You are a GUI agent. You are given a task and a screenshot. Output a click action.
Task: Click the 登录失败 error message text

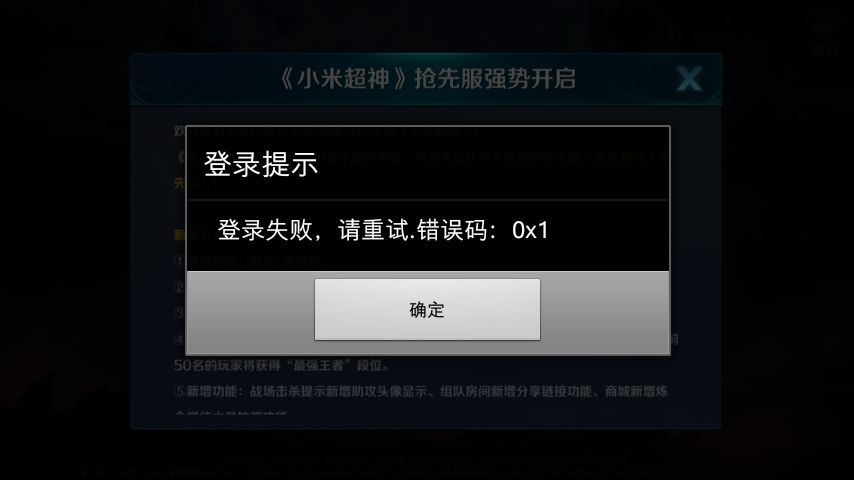382,230
